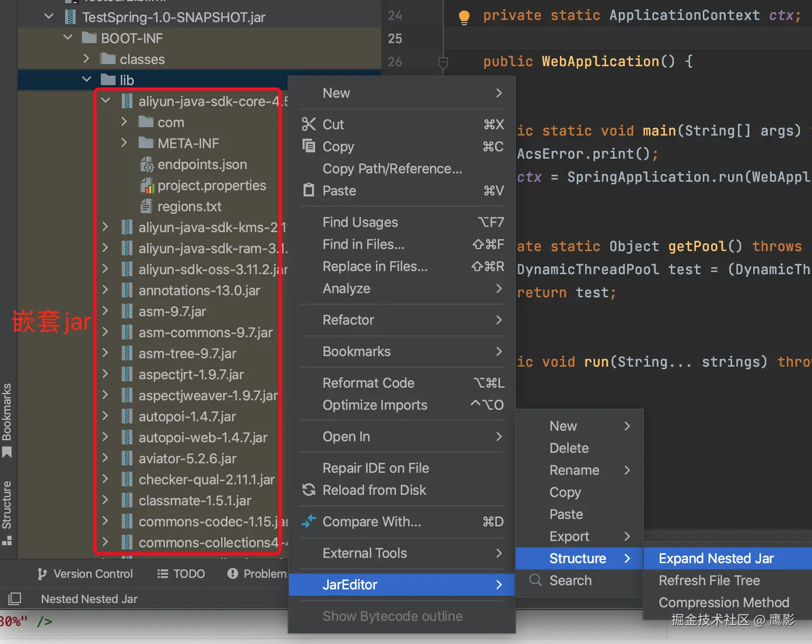Collapse the BOOT-INF folder node
812x644 pixels.
point(68,37)
